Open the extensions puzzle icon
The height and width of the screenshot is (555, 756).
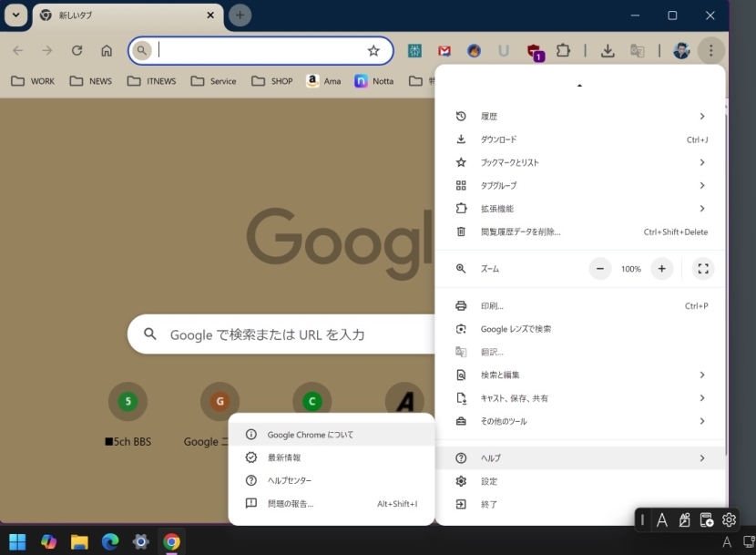pyautogui.click(x=563, y=51)
